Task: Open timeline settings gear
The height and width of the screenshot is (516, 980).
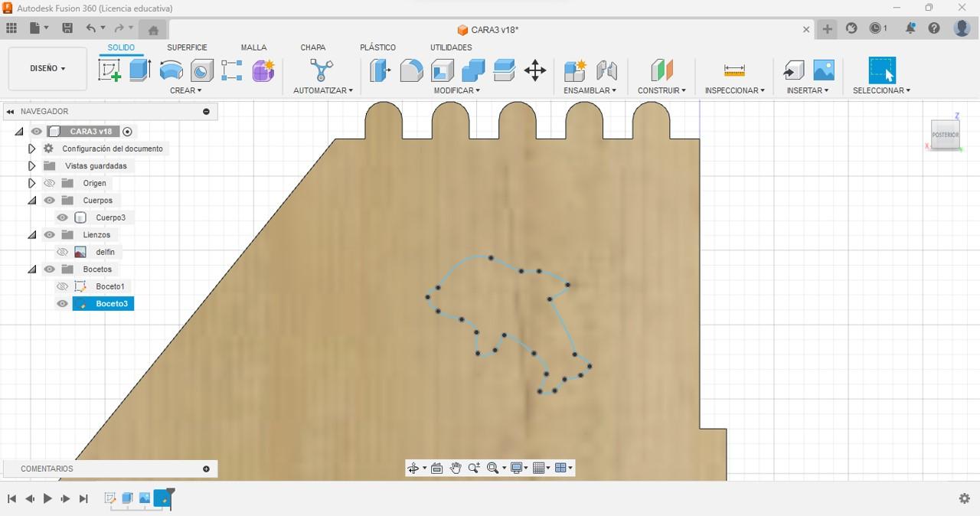Action: tap(964, 498)
